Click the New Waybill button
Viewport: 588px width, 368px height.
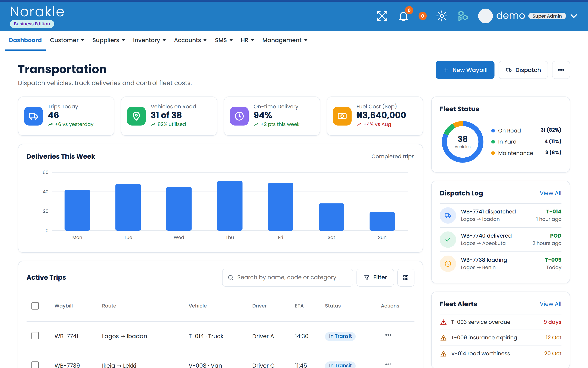click(x=465, y=70)
